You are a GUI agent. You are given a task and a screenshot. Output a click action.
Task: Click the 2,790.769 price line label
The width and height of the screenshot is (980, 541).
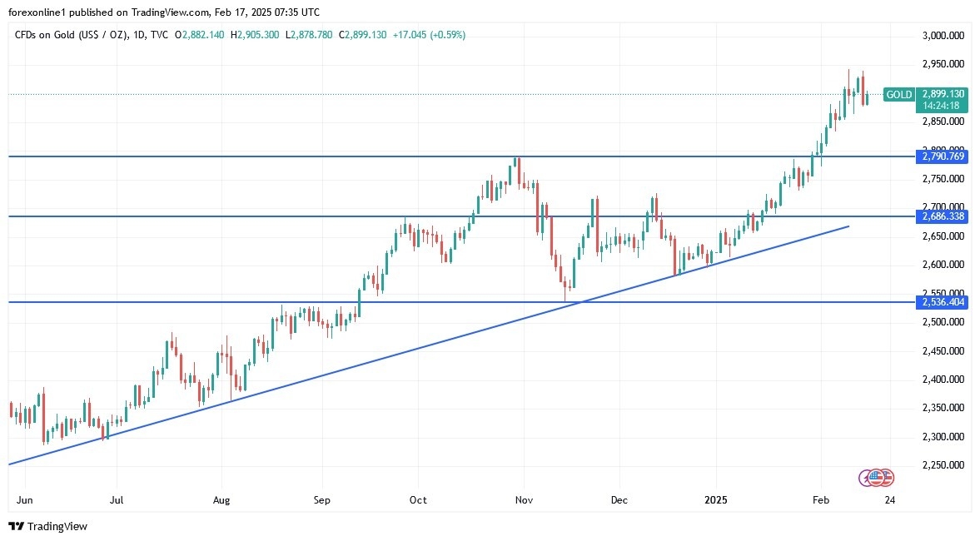pos(943,156)
